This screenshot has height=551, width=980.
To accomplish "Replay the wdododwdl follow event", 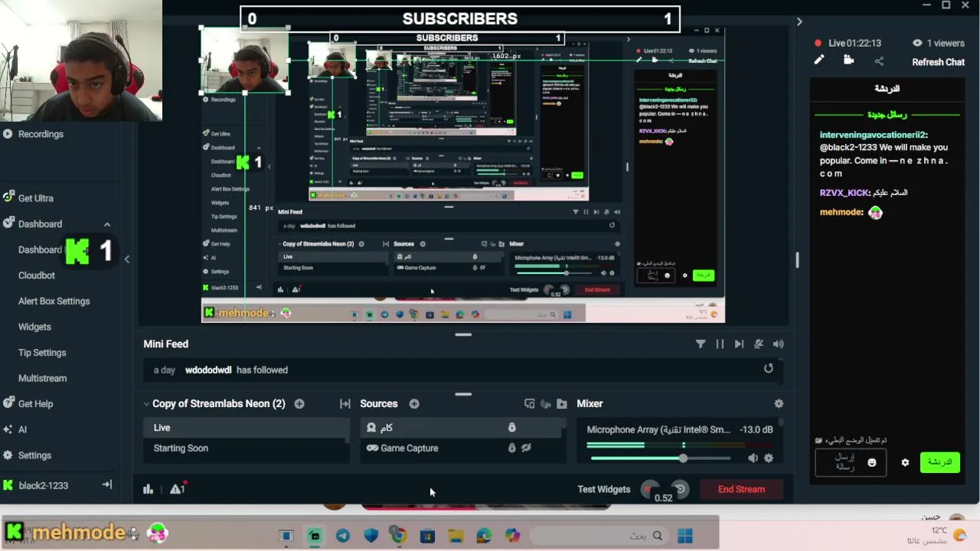I will tap(769, 368).
